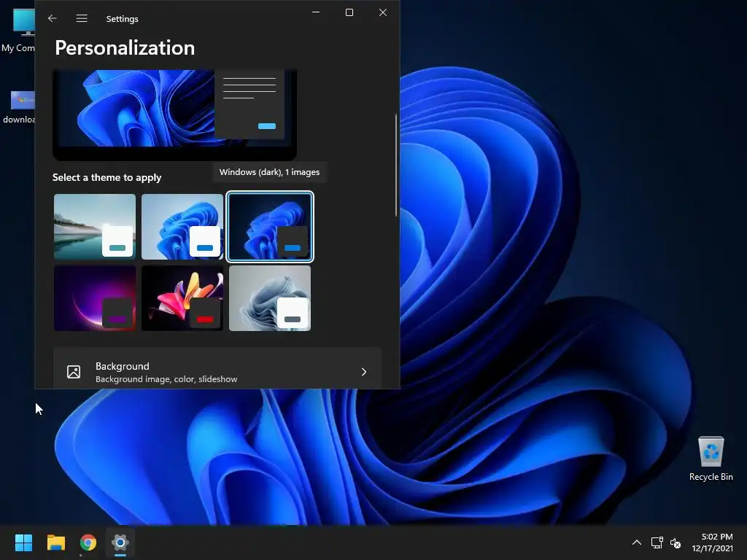This screenshot has width=747, height=560.
Task: Open Background image, color, slideshow row
Action: tap(217, 368)
